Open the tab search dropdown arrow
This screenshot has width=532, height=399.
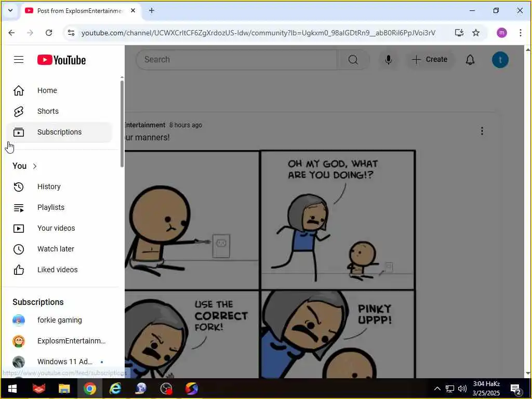(x=10, y=10)
